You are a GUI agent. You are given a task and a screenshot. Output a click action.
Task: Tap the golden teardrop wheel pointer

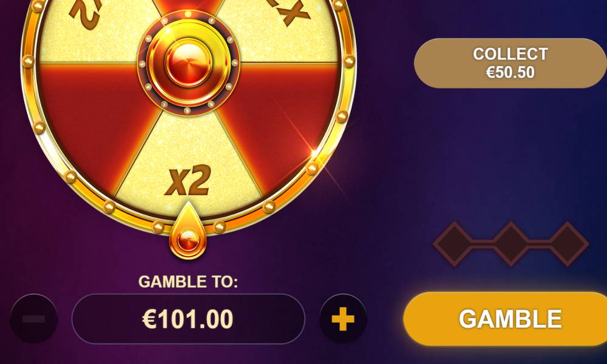pyautogui.click(x=188, y=231)
